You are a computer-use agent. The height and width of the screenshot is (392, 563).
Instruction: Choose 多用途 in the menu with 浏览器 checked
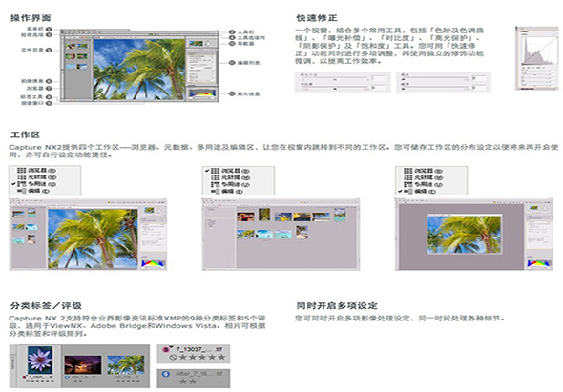[x=230, y=184]
